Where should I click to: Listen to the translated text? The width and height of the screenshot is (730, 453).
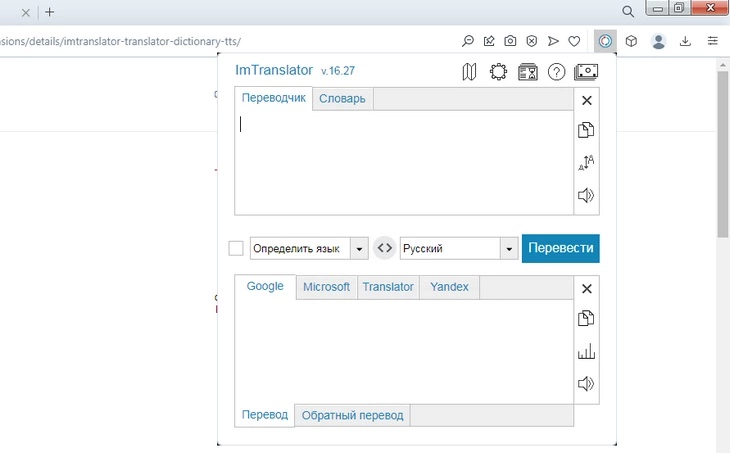[x=586, y=383]
